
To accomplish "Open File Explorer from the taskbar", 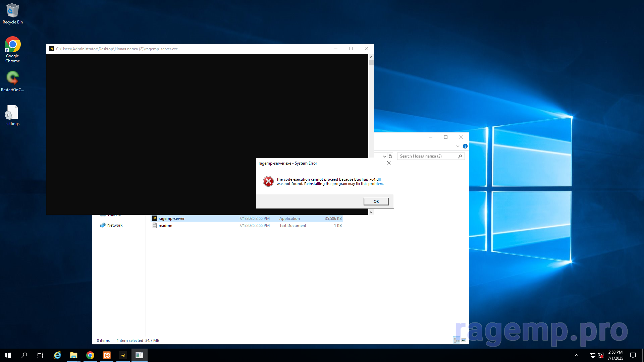I will [x=74, y=355].
